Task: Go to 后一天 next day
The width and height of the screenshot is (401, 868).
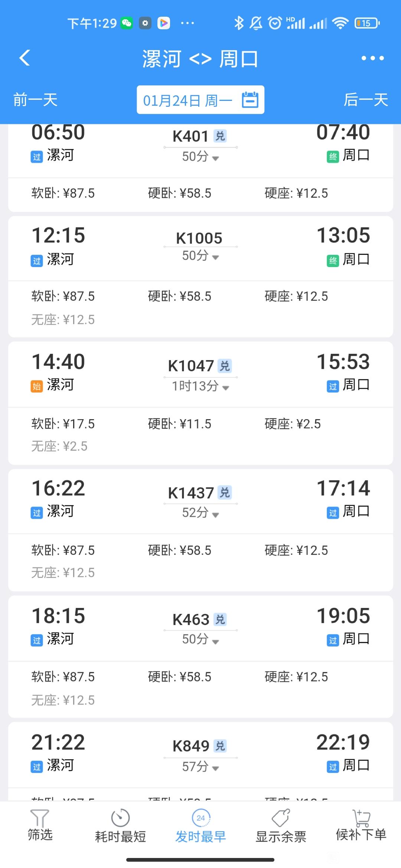Action: click(x=366, y=100)
